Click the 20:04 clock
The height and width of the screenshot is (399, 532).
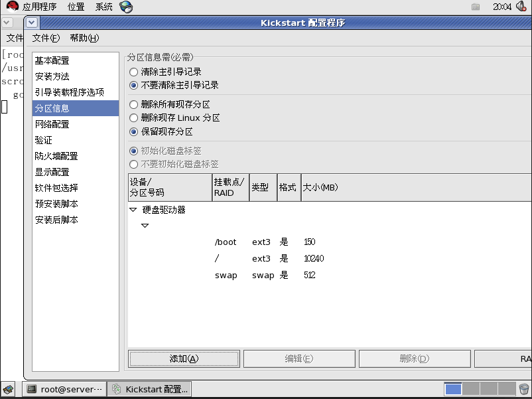point(502,7)
